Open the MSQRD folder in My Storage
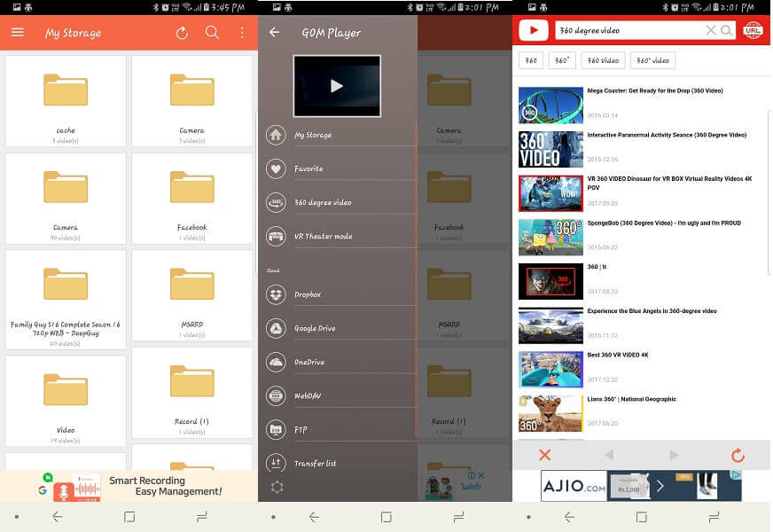The width and height of the screenshot is (773, 532). tap(191, 295)
